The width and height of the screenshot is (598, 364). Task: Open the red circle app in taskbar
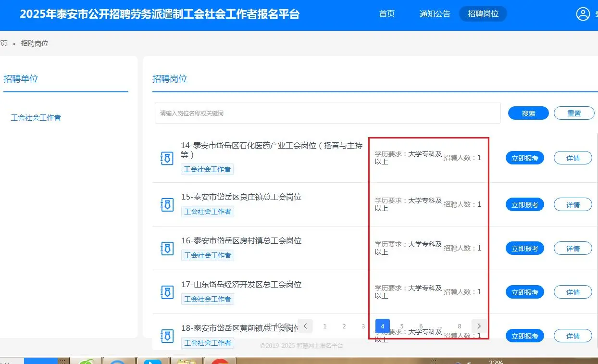coord(220,361)
